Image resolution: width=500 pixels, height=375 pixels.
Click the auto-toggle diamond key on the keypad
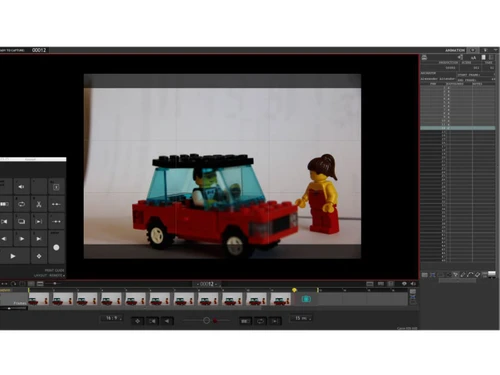pos(39,256)
